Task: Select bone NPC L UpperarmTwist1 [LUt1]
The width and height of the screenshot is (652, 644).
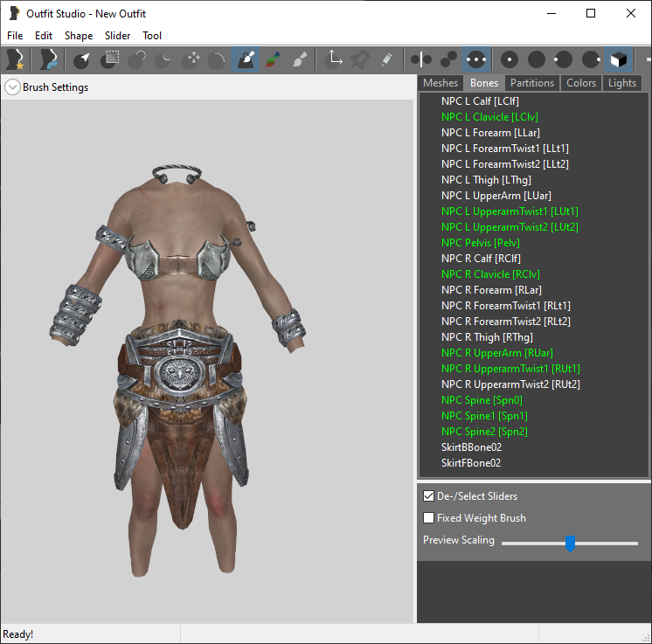Action: [510, 211]
